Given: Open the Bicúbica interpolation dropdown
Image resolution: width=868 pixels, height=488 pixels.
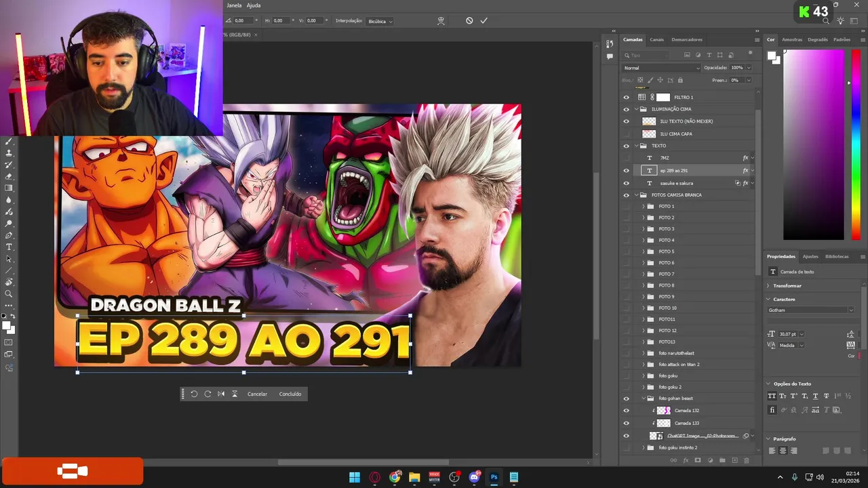Looking at the screenshot, I should 380,21.
